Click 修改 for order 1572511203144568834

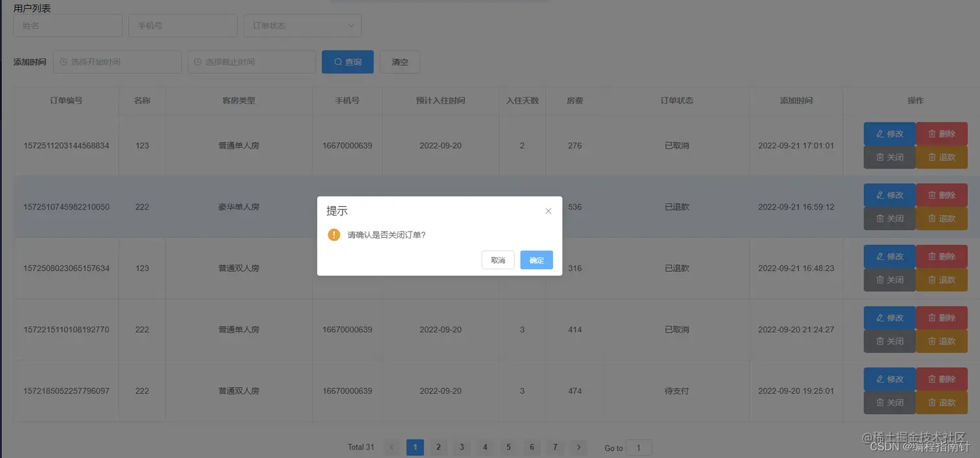(x=889, y=134)
